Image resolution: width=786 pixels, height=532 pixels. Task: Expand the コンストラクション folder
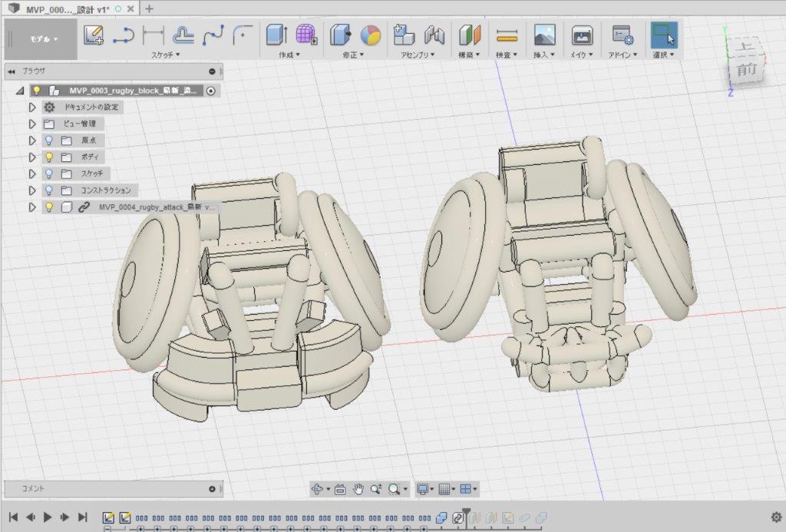pyautogui.click(x=32, y=190)
